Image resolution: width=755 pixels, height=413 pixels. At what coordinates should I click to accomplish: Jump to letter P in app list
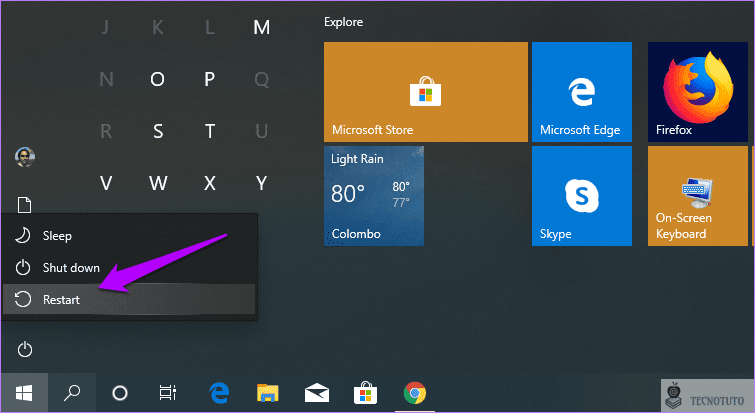pos(209,79)
